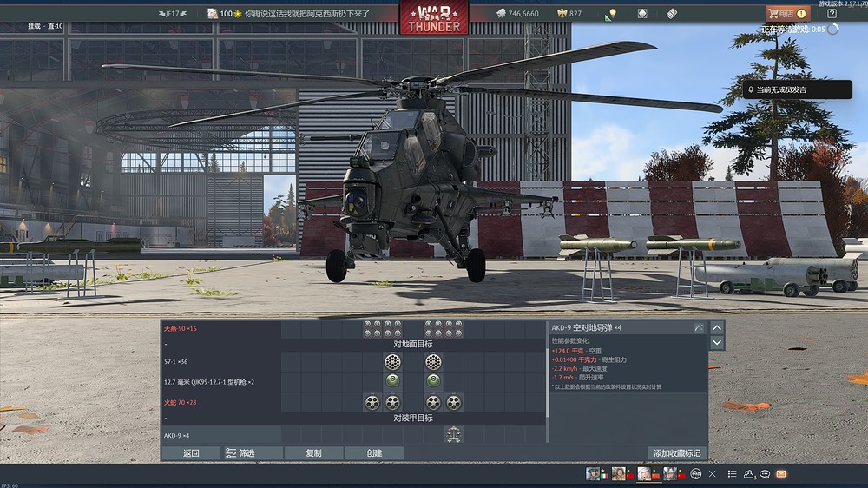Click the 返回 back button
This screenshot has width=868, height=488.
point(191,453)
